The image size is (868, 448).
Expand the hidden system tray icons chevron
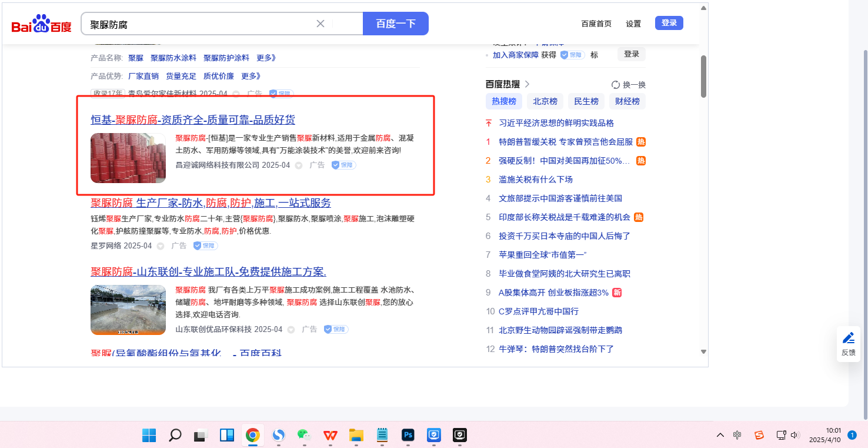(720, 435)
